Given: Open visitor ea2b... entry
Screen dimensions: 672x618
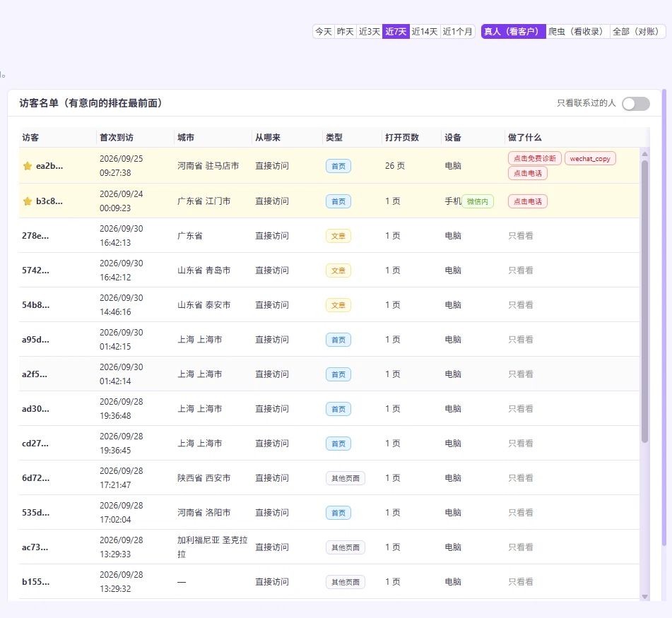Looking at the screenshot, I should pyautogui.click(x=49, y=166).
